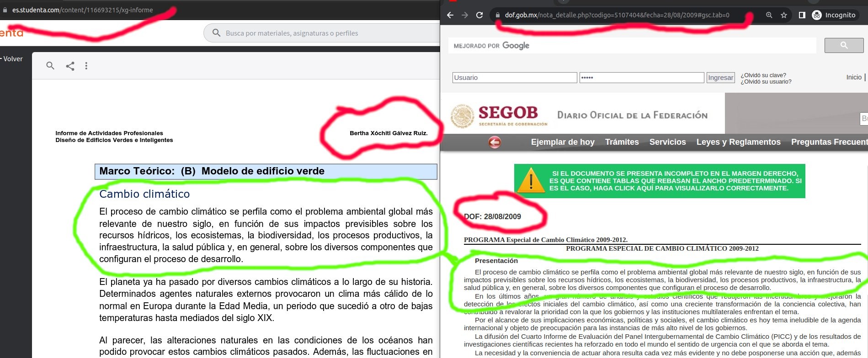
Task: Open Preguntas Frecuentes menu item
Action: click(x=829, y=142)
